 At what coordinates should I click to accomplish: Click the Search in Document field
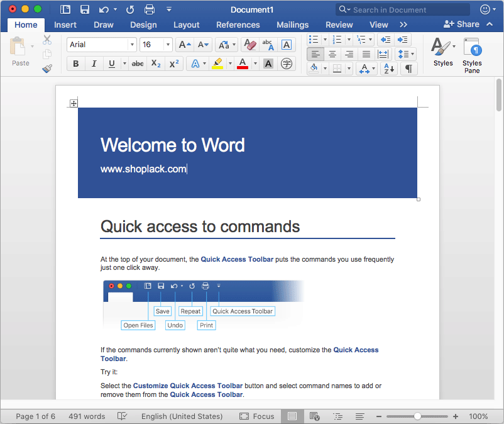coord(403,9)
